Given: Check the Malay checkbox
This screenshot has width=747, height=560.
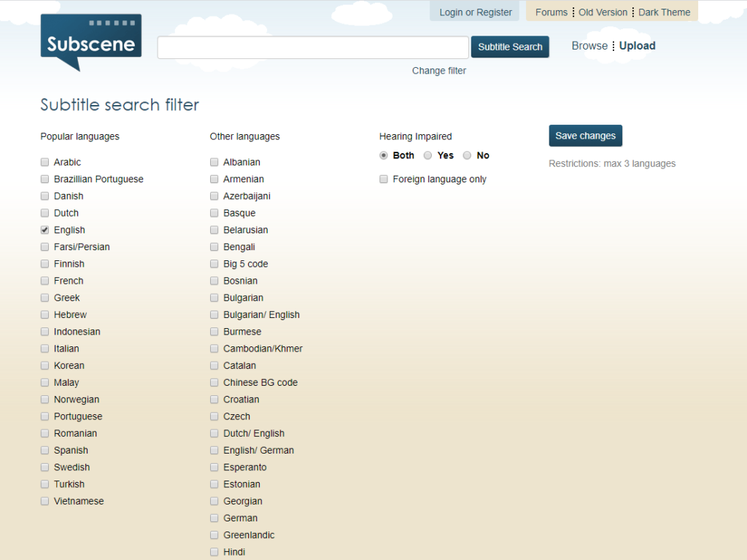Looking at the screenshot, I should pyautogui.click(x=44, y=382).
